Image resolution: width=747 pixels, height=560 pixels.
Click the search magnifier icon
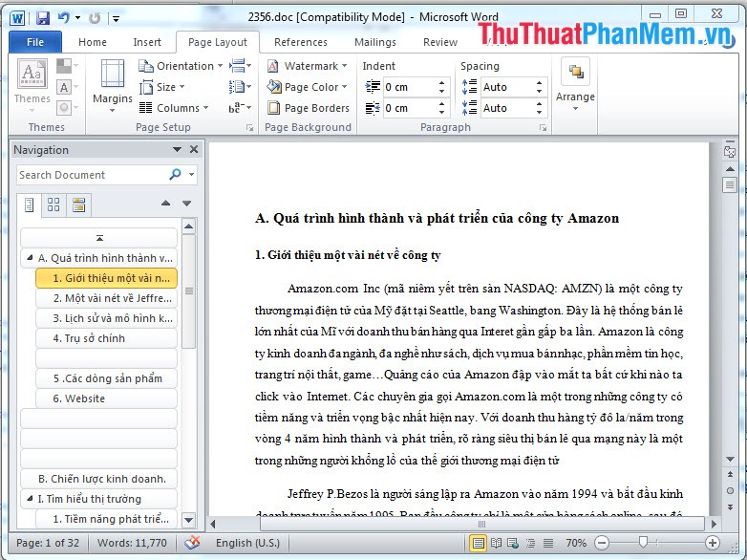(176, 175)
